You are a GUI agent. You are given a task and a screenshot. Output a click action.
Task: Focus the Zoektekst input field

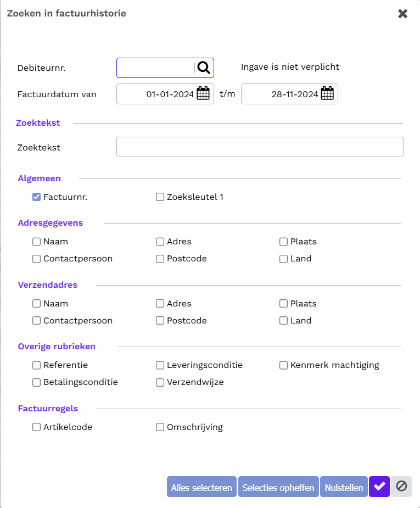260,147
